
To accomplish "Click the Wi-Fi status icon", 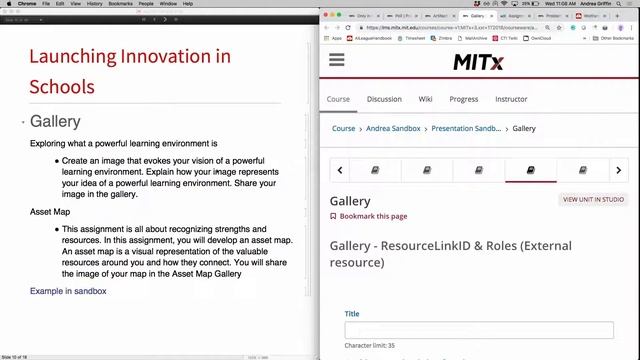I will [x=504, y=4].
